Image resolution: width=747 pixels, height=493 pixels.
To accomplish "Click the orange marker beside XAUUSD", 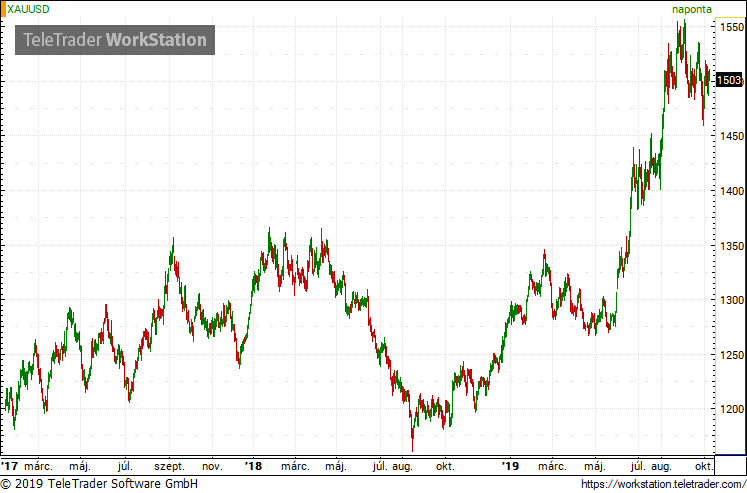I will coord(3,9).
